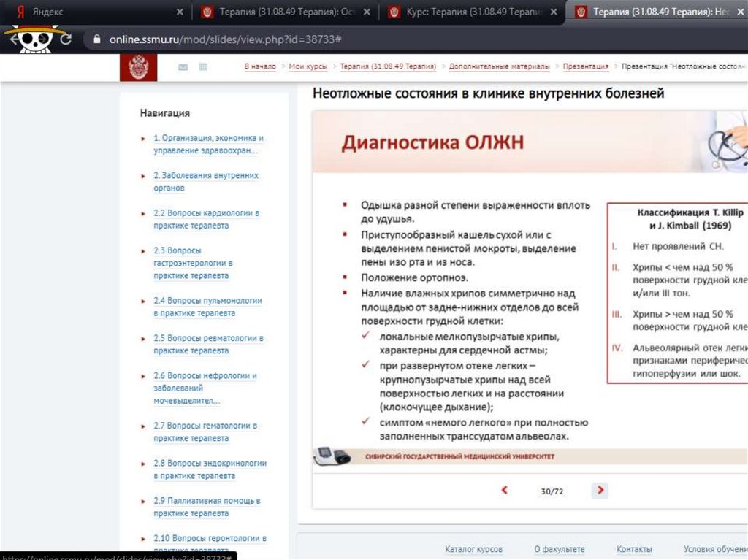The height and width of the screenshot is (560, 748).
Task: Open '2.5 Вопросы ревматологии' section
Action: pyautogui.click(x=208, y=344)
